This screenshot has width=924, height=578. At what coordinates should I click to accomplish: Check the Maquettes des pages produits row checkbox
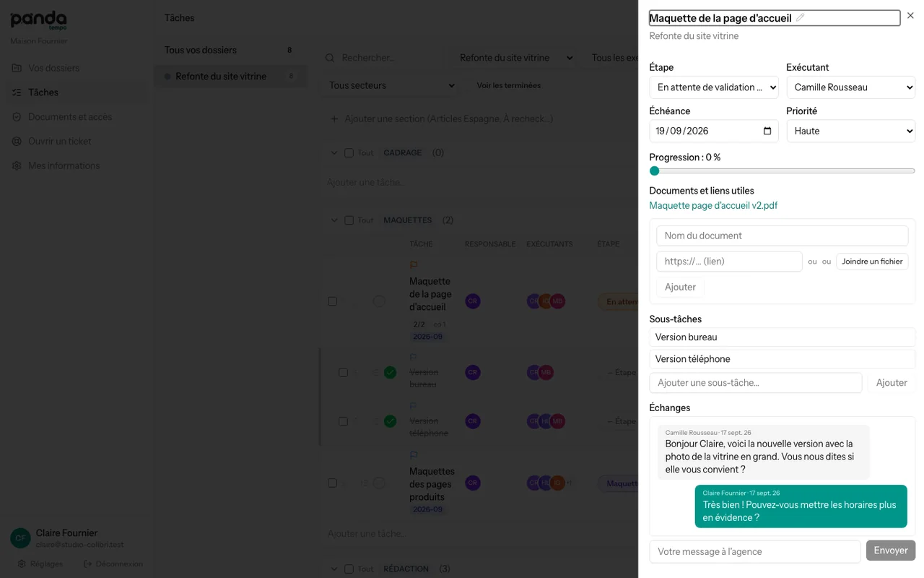332,483
